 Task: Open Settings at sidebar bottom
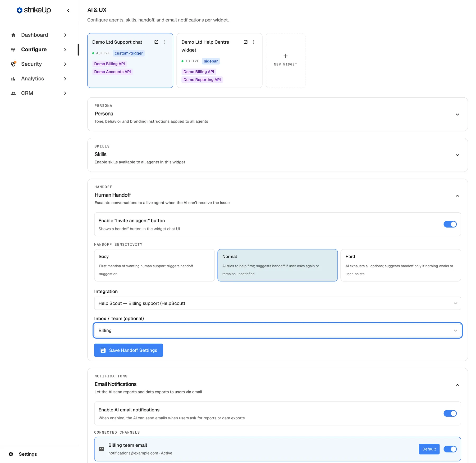coord(22,454)
